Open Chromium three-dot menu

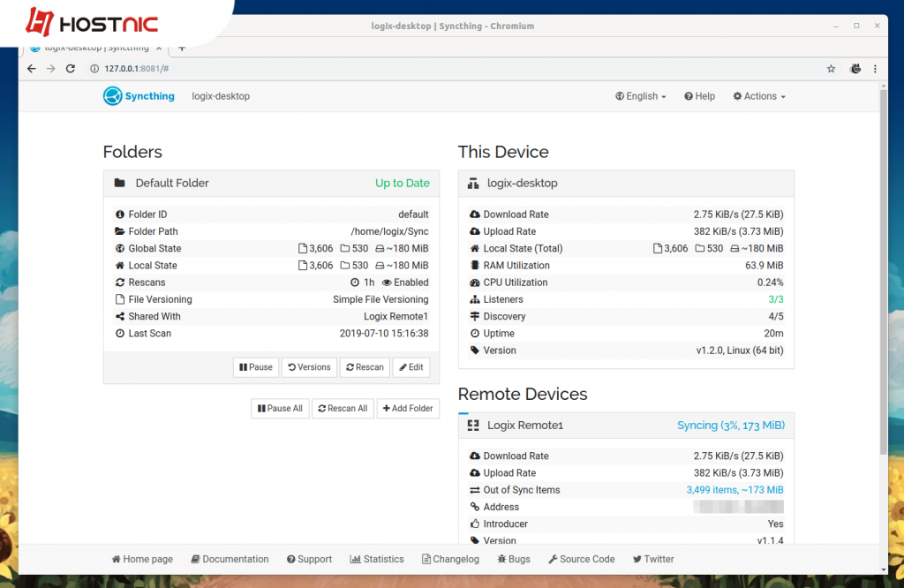point(875,69)
